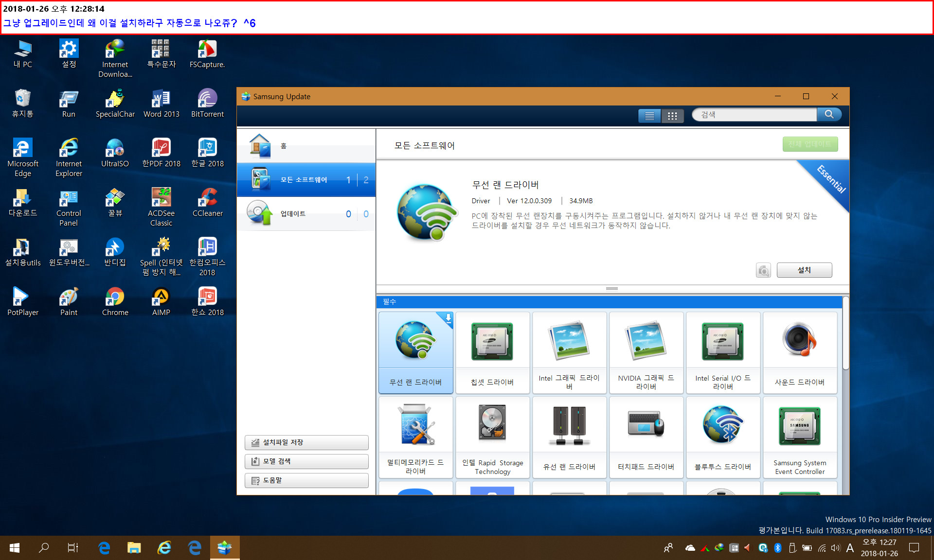The height and width of the screenshot is (560, 934).
Task: Open Task View on the taskbar
Action: pos(73,548)
